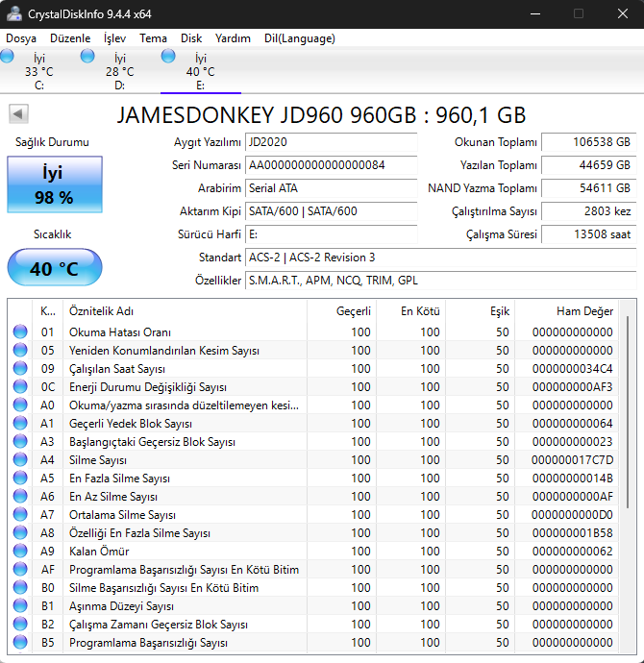Click status orb for attribute B5 row
This screenshot has height=663, width=644.
[20, 643]
